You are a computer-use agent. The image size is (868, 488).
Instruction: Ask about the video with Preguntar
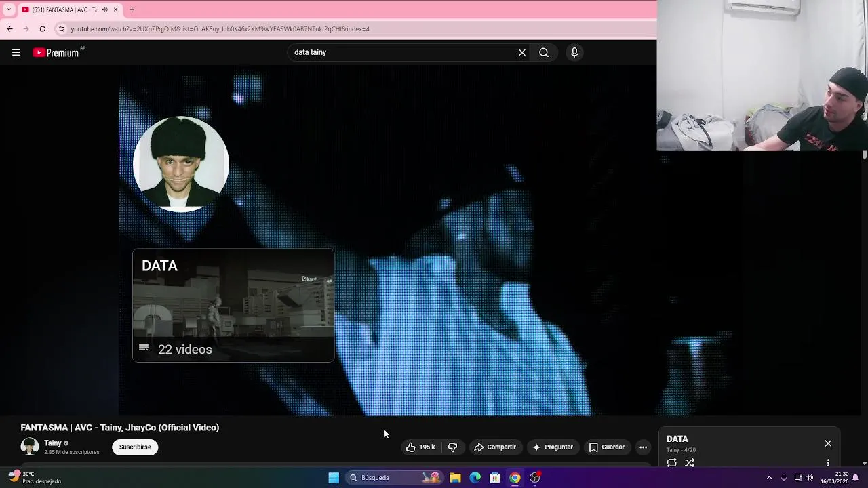click(x=553, y=447)
